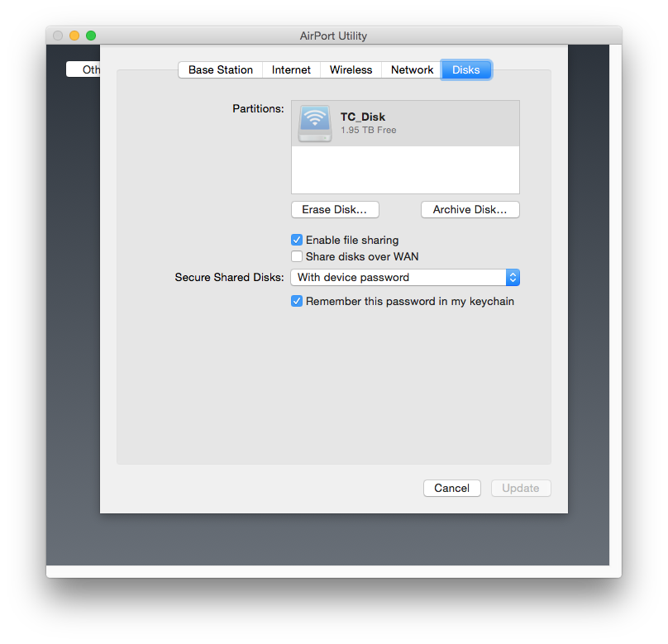Open the Secure Shared Disks dropdown
The image size is (668, 644).
click(405, 277)
